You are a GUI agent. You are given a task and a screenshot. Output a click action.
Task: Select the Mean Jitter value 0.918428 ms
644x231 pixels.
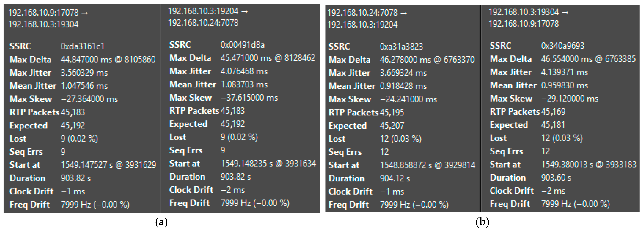pyautogui.click(x=403, y=86)
